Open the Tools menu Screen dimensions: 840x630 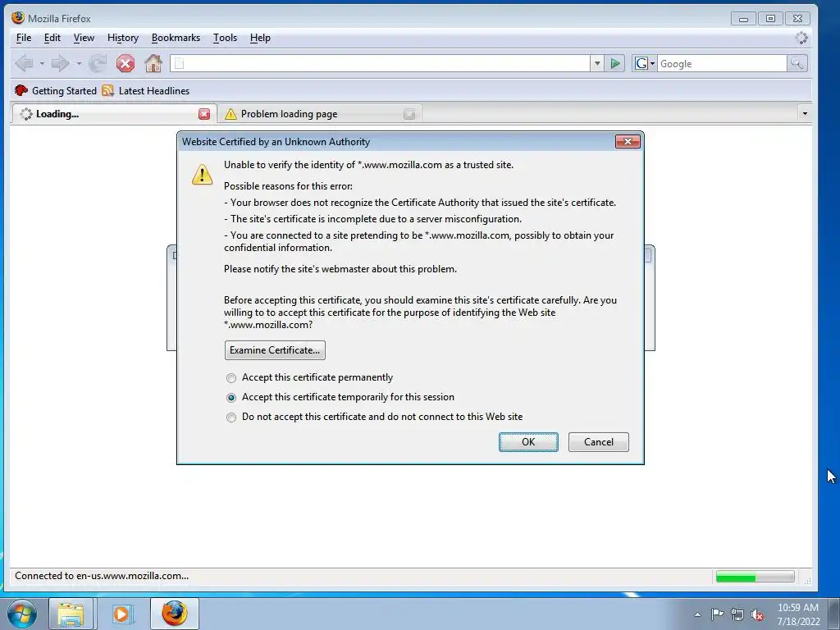pyautogui.click(x=225, y=38)
